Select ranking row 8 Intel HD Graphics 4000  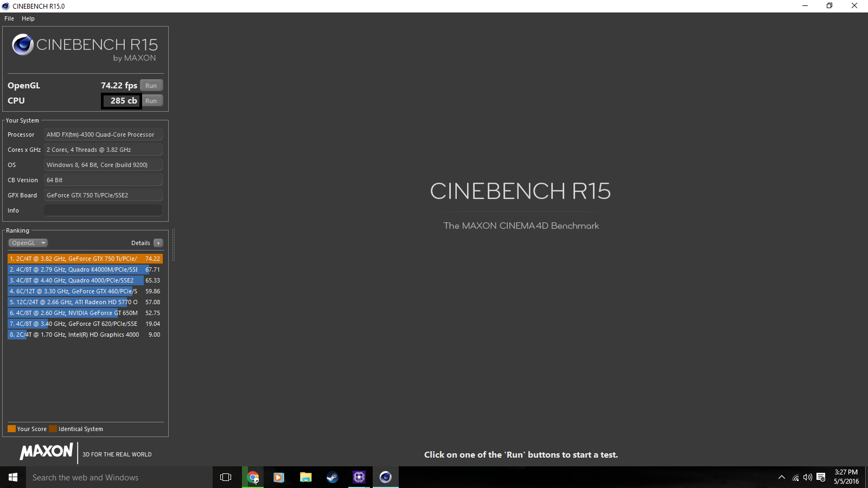tap(85, 335)
